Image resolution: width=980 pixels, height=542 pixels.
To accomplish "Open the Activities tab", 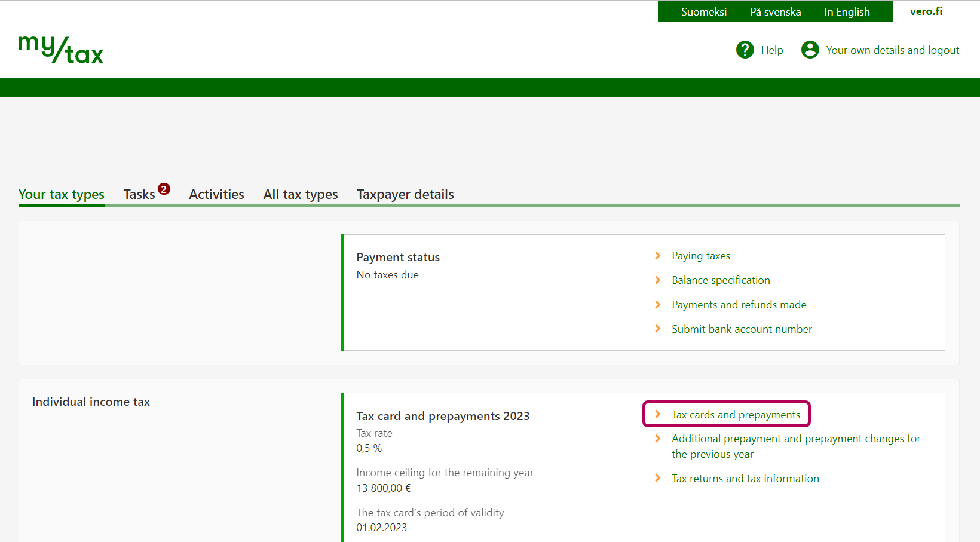I will (x=216, y=195).
